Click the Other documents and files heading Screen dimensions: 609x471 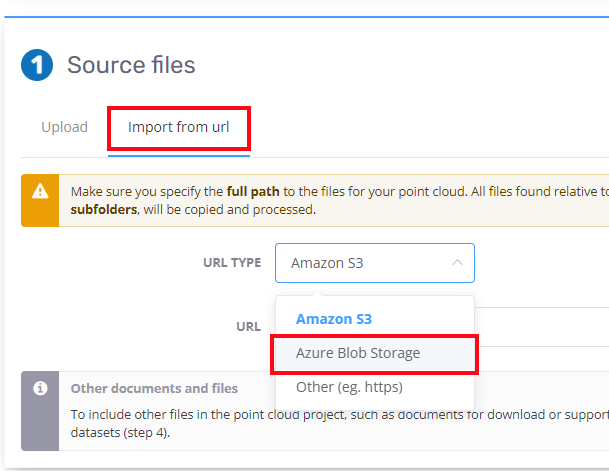[154, 389]
